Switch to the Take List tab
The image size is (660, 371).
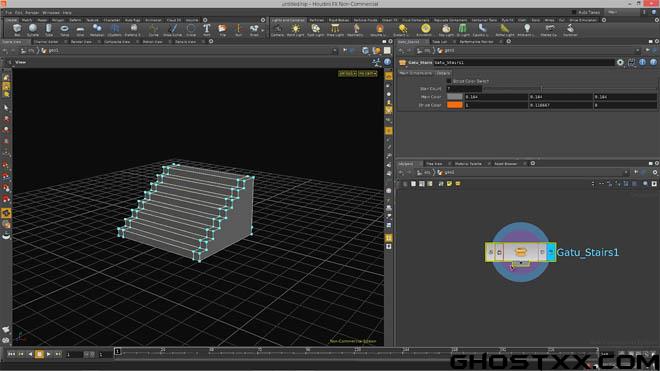click(x=440, y=42)
